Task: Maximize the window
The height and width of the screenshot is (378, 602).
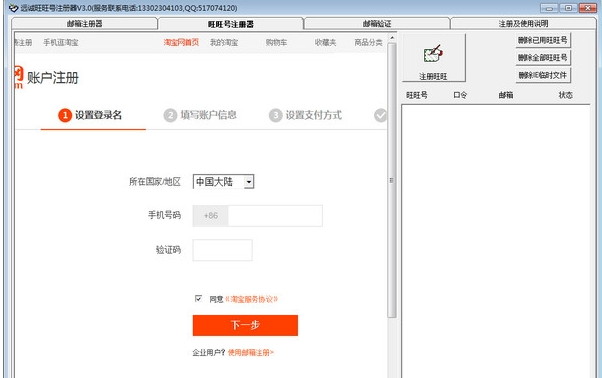Action: coord(569,8)
